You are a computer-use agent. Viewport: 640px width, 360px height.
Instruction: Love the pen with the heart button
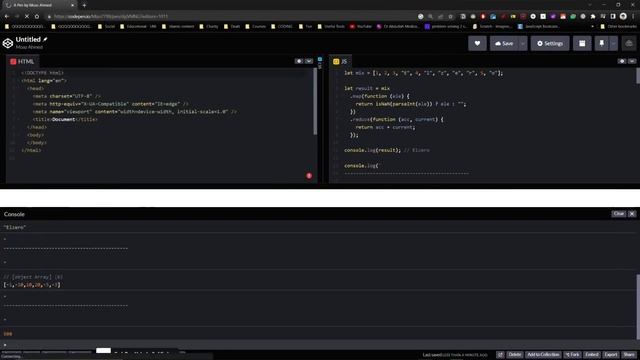click(477, 43)
